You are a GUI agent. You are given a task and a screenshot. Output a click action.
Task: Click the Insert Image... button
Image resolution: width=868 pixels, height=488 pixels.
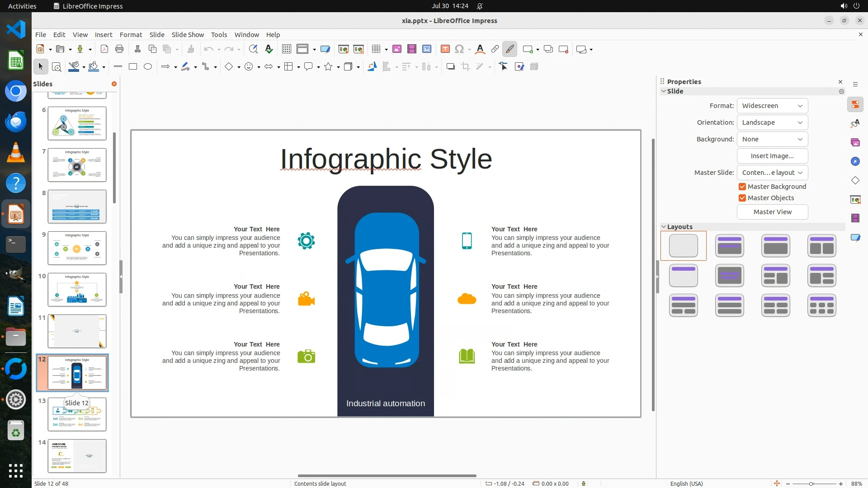772,156
